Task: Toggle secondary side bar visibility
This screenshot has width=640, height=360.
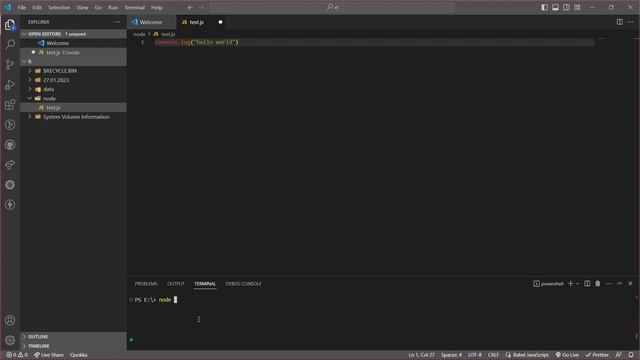Action: 567,7
